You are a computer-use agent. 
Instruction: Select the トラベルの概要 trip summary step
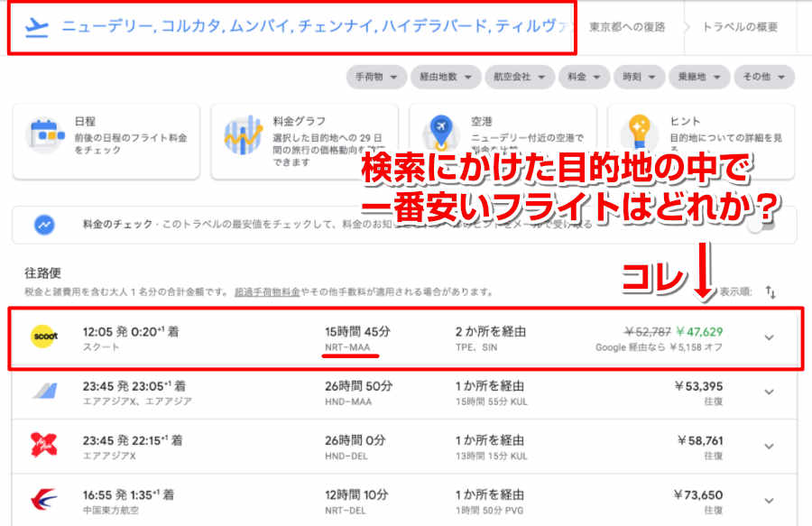click(x=740, y=27)
